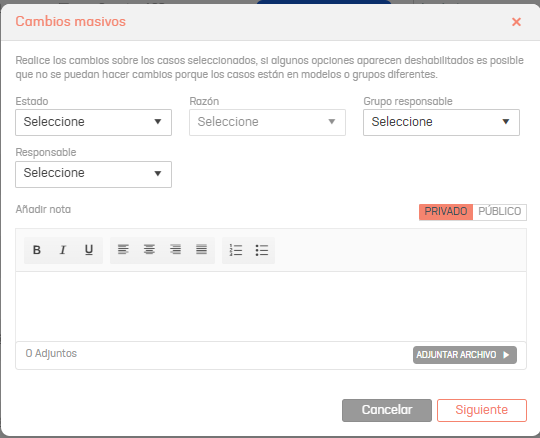Underline the note text
This screenshot has height=438, width=540.
pyautogui.click(x=89, y=250)
